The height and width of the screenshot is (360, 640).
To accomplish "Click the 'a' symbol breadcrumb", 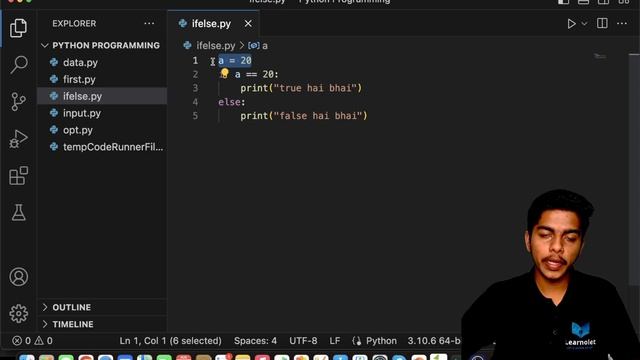I will pyautogui.click(x=258, y=46).
